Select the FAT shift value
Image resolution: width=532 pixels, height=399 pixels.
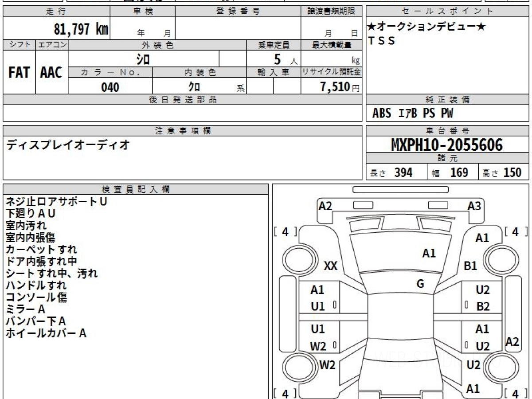click(19, 73)
